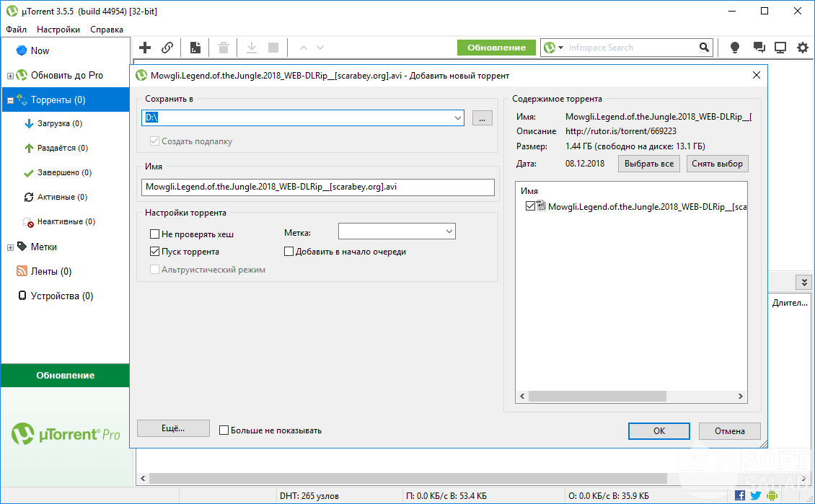Image resolution: width=815 pixels, height=504 pixels.
Task: Click the Twitter bird icon in status bar
Action: click(x=756, y=495)
